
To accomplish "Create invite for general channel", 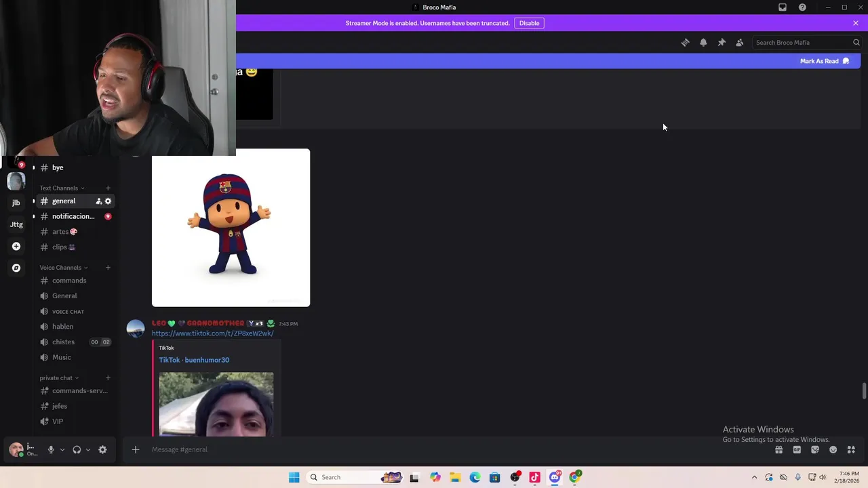I will pyautogui.click(x=98, y=201).
